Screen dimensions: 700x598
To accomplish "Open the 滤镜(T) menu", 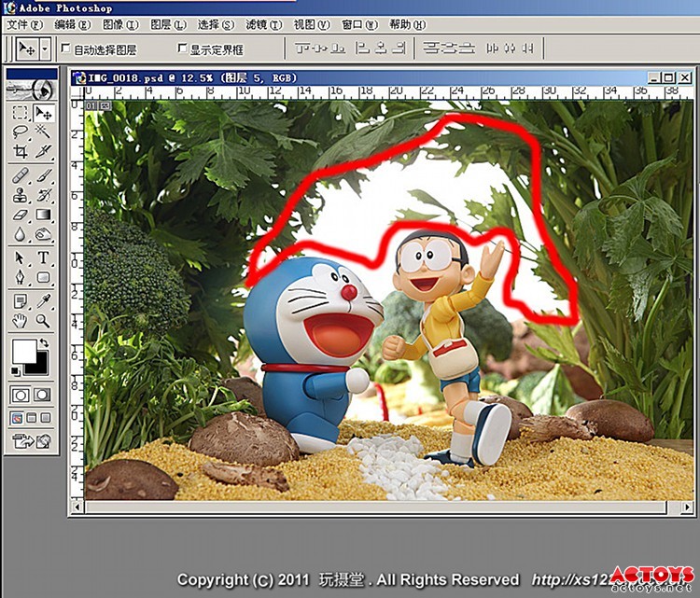I will coord(264,24).
